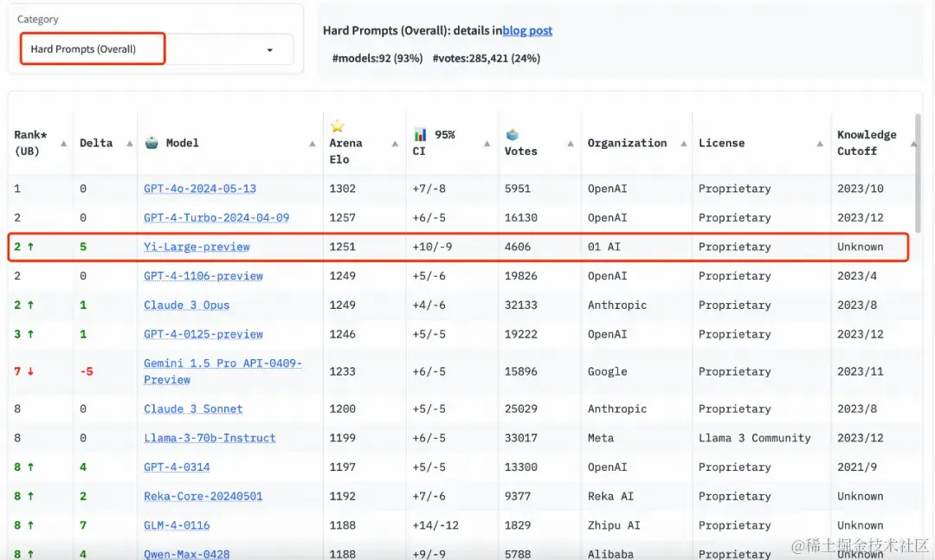
Task: Click the Reka AI organization cell
Action: (x=610, y=497)
